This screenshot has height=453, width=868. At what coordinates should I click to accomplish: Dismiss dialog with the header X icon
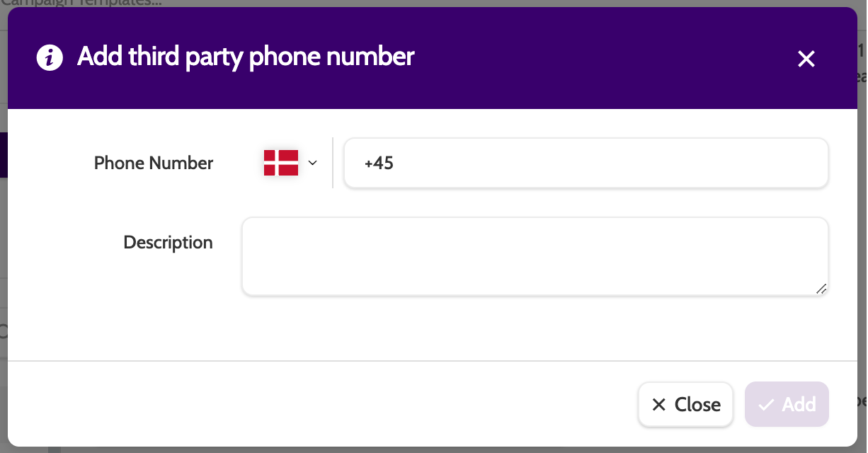(x=806, y=59)
